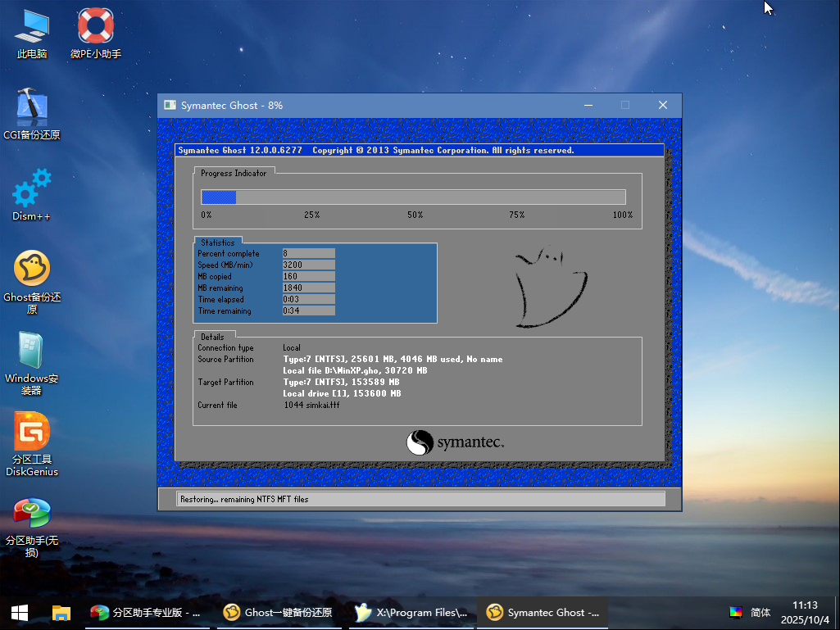The image size is (840, 630).
Task: Select 分区助手(无损) desktop icon
Action: pos(32,527)
